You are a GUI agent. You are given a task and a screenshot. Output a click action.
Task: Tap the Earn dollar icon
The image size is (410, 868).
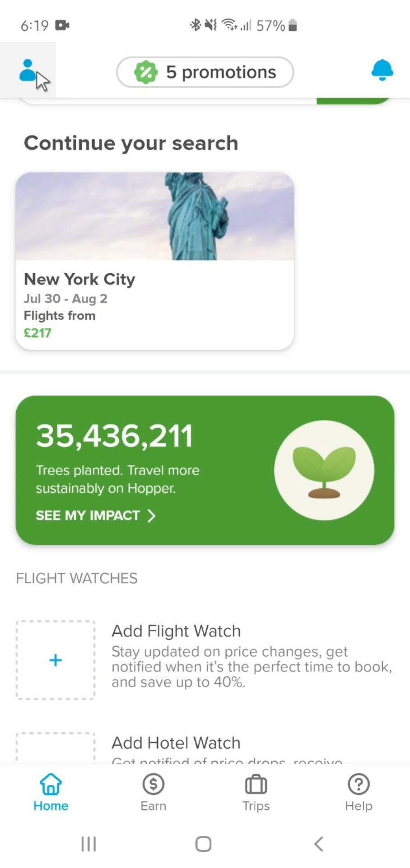153,784
